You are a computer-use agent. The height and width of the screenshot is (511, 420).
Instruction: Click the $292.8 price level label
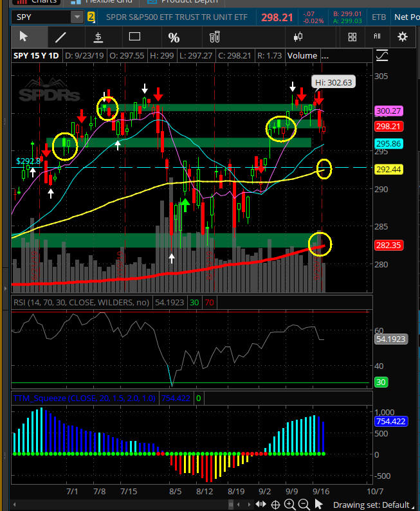(28, 161)
